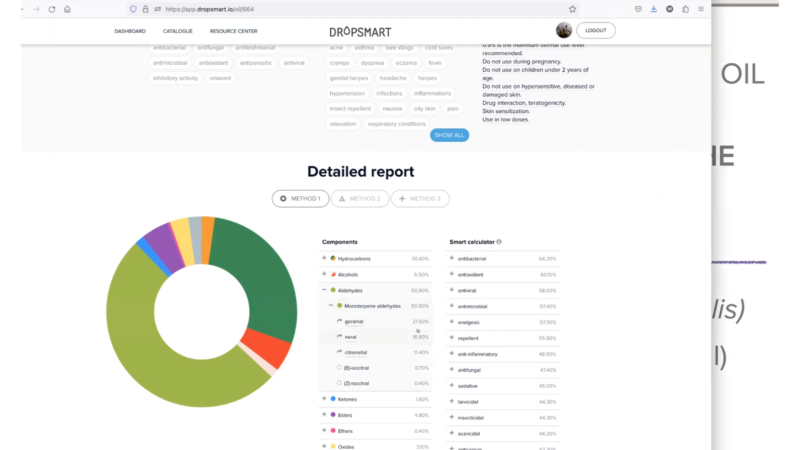Bookmark the page with star icon
The width and height of the screenshot is (800, 450).
572,9
